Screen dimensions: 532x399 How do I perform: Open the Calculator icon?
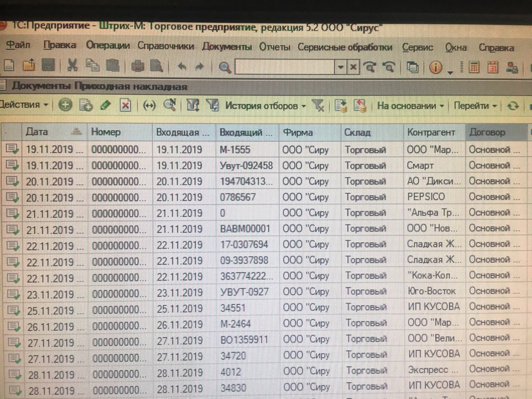coord(473,67)
